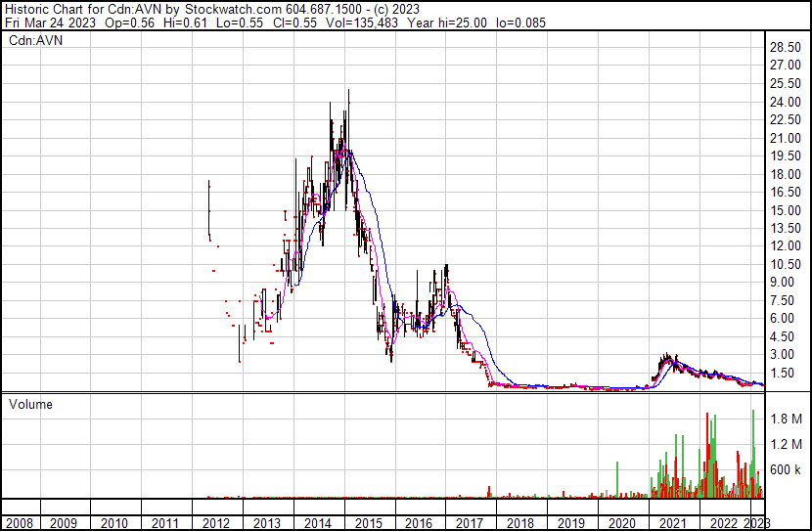The width and height of the screenshot is (812, 531).
Task: Click the 2008 year label at the axis start
Action: pos(19,523)
